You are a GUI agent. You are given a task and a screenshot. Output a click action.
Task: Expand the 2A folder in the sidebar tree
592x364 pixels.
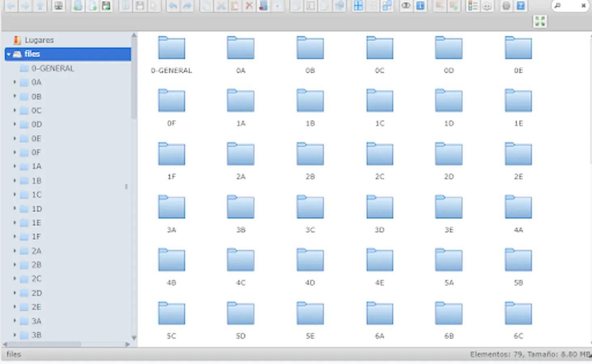tap(15, 251)
